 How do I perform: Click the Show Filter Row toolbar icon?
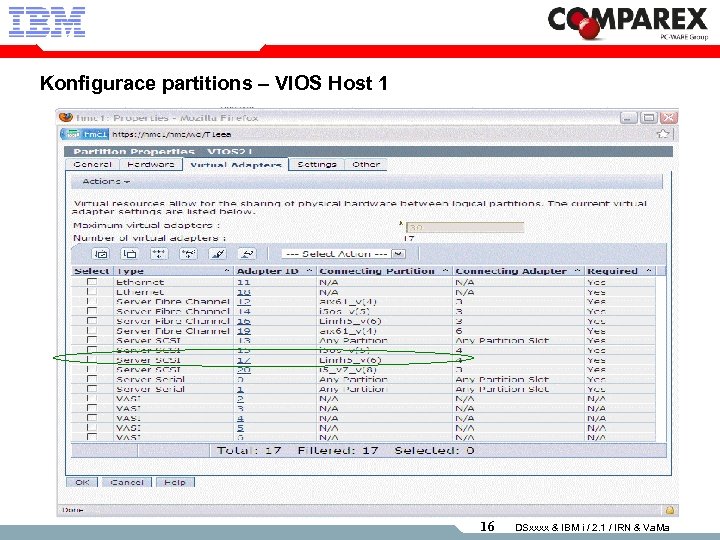coord(159,253)
